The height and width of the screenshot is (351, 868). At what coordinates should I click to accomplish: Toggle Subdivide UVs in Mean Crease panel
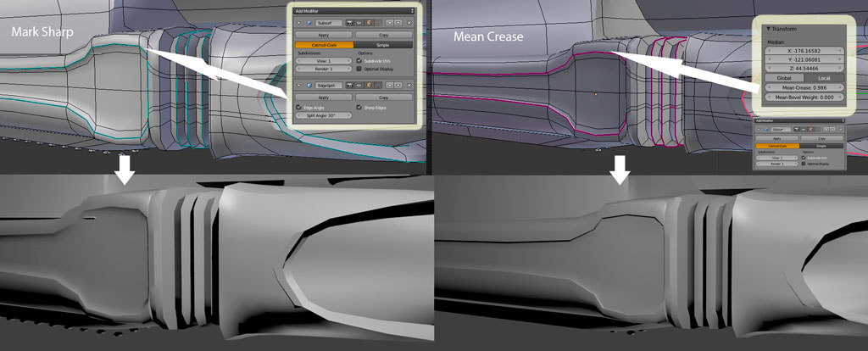pyautogui.click(x=804, y=158)
